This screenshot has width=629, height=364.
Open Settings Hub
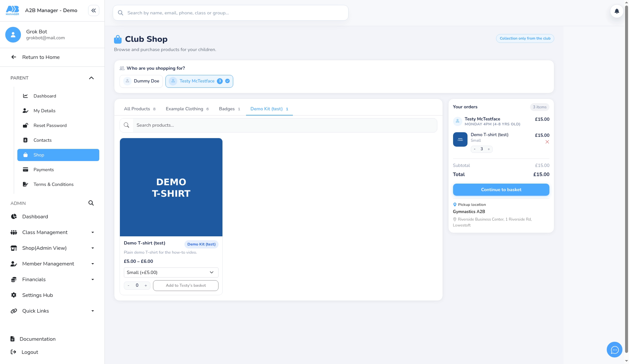pos(52,295)
